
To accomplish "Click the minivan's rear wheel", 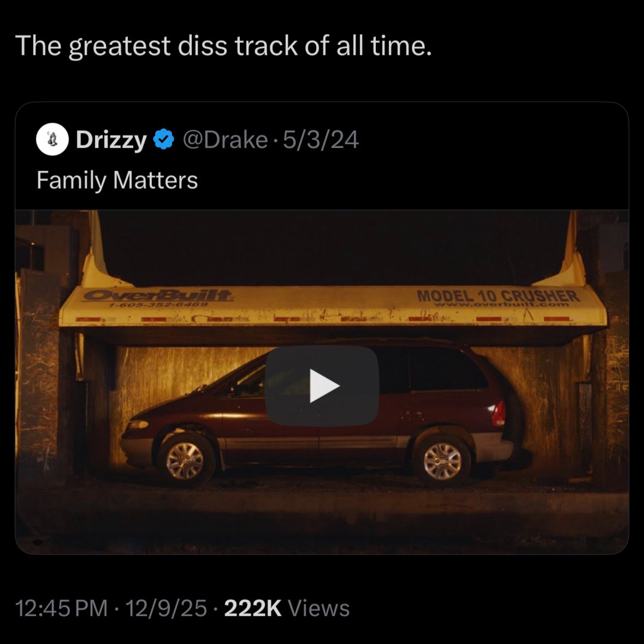I will pyautogui.click(x=442, y=461).
